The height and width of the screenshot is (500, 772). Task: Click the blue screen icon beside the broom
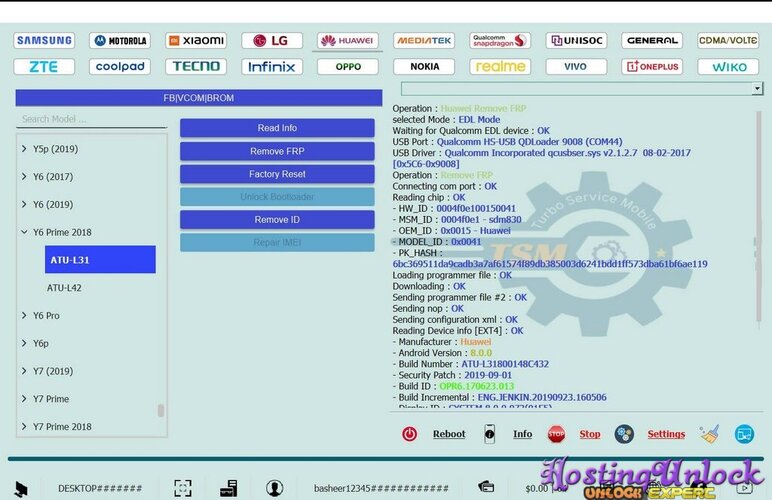coord(743,434)
